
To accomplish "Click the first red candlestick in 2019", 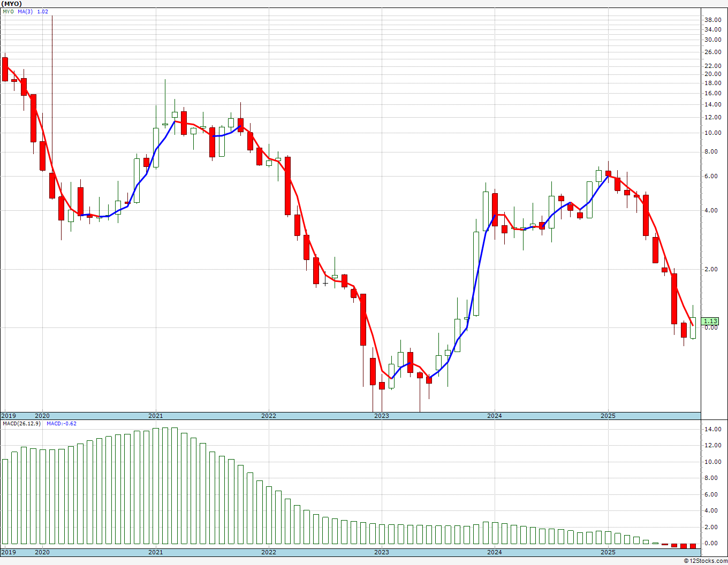I will 5,69.
